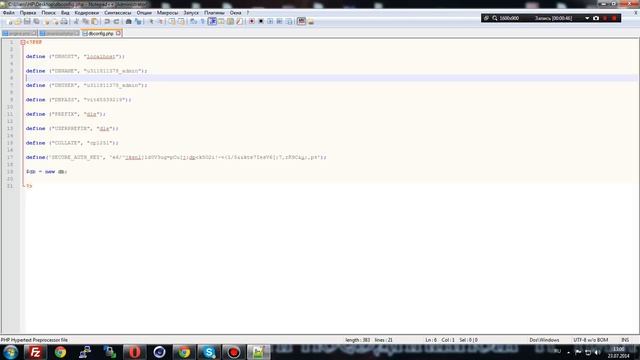Image resolution: width=640 pixels, height=360 pixels.
Task: Open the Replace toolbar icon
Action: pyautogui.click(x=138, y=21)
